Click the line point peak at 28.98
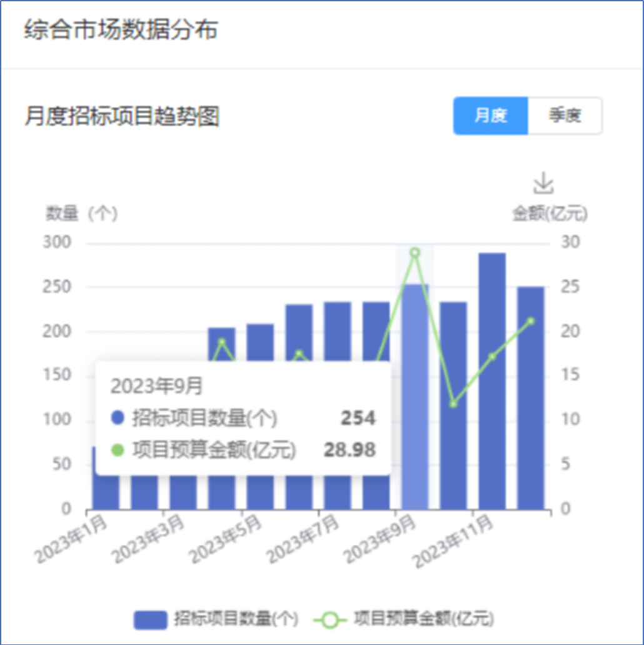Viewport: 644px width, 645px height. pos(415,252)
